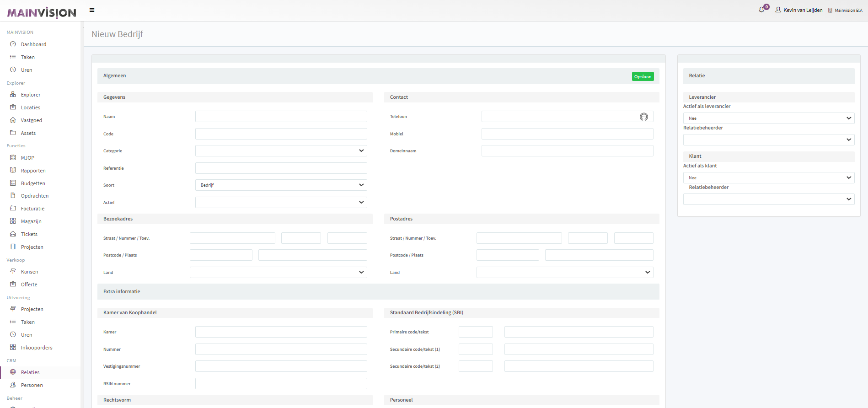Click the Mobiel input field

point(567,134)
